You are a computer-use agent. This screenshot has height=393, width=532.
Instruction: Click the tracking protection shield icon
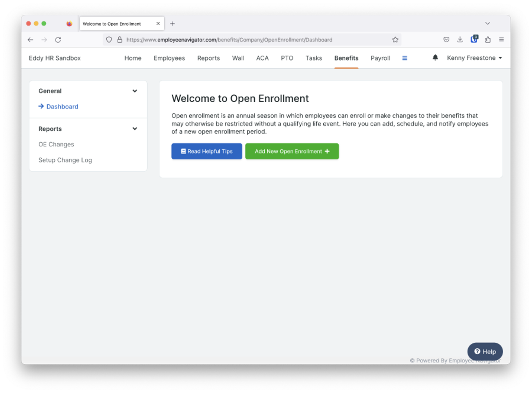tap(109, 40)
